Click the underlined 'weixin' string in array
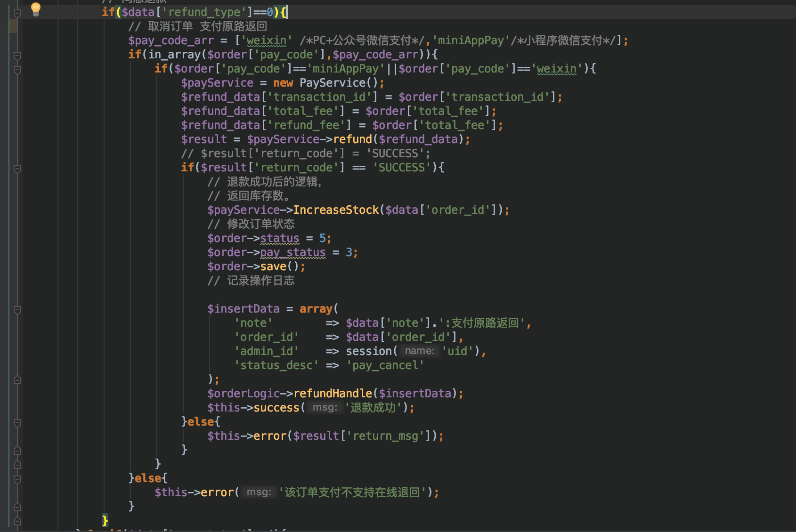 [x=267, y=40]
